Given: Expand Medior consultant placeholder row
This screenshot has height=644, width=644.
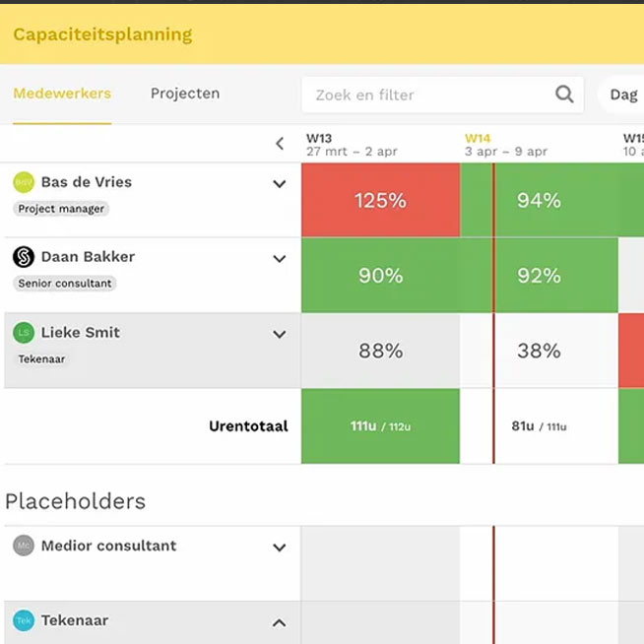Looking at the screenshot, I should coord(280,547).
